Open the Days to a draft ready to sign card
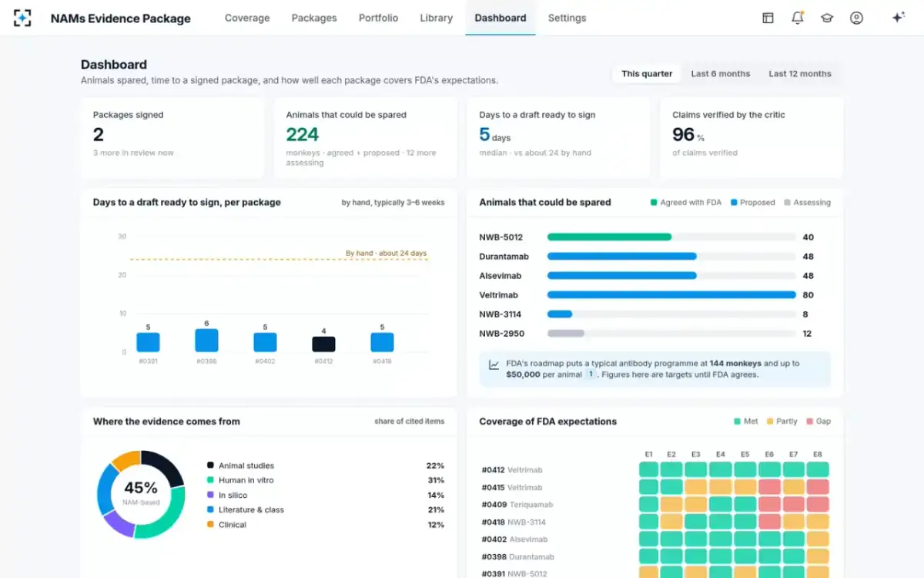The width and height of the screenshot is (924, 578). click(559, 138)
